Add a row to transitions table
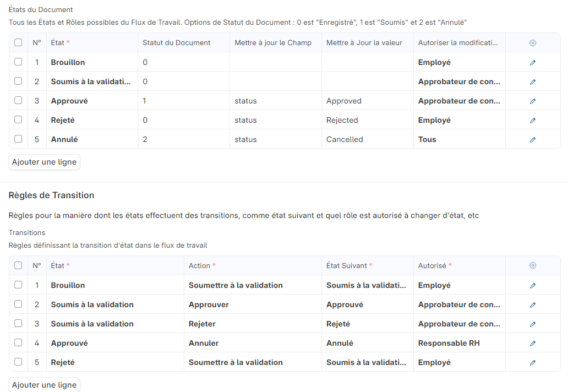The image size is (568, 392). (x=44, y=385)
